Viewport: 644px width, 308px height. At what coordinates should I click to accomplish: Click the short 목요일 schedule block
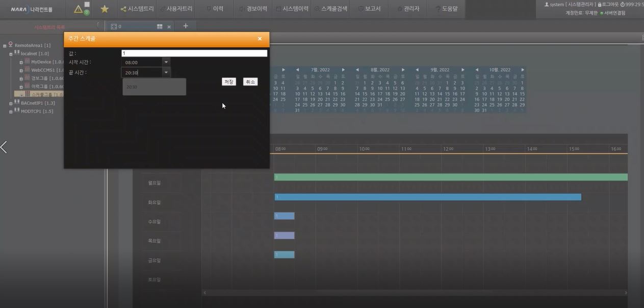(x=284, y=235)
